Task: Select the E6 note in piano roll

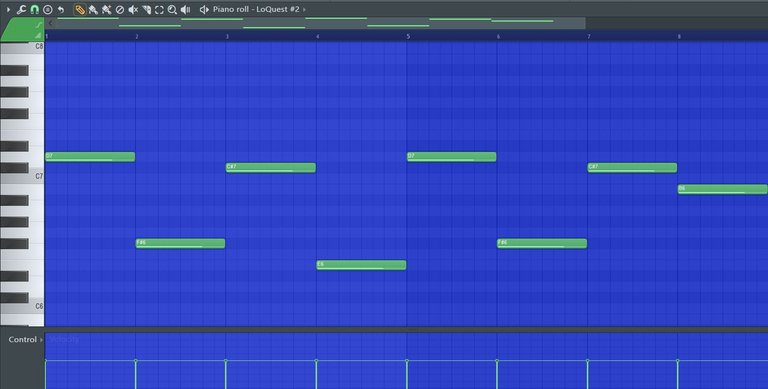Action: [361, 265]
